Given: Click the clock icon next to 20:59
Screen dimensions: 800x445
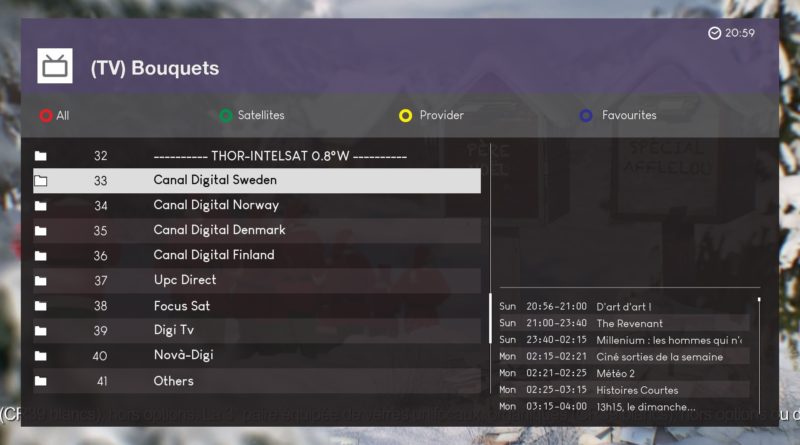Looking at the screenshot, I should point(714,33).
